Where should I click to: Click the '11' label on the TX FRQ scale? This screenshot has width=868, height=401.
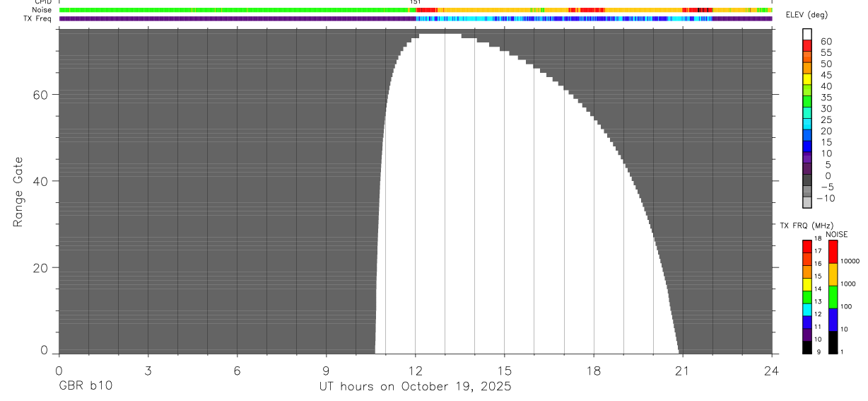pyautogui.click(x=818, y=327)
